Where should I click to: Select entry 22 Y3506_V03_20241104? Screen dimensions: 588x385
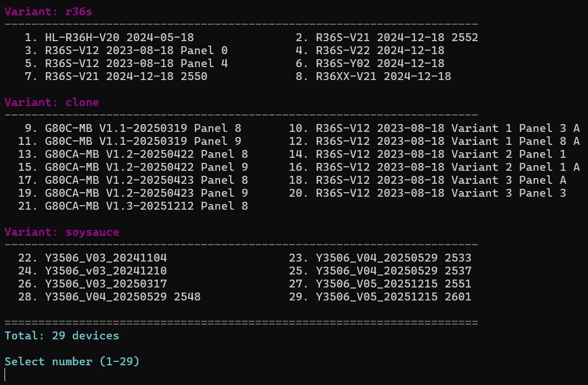coord(92,258)
